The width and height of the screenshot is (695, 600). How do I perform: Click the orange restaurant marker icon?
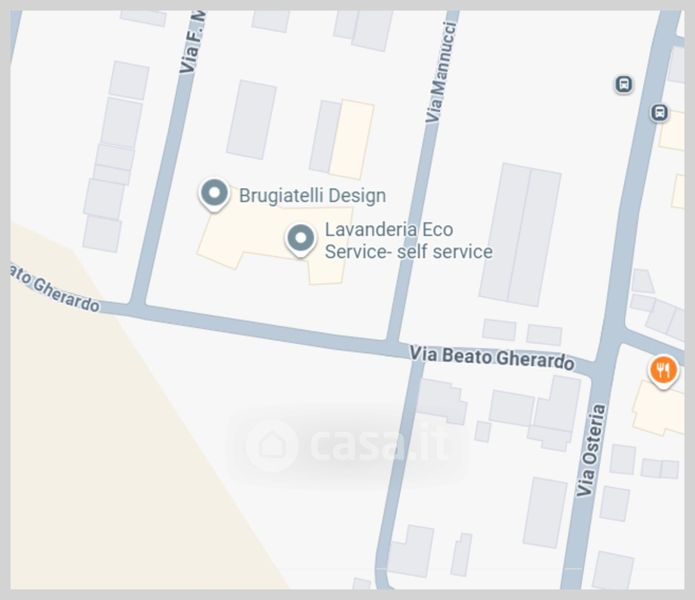664,372
